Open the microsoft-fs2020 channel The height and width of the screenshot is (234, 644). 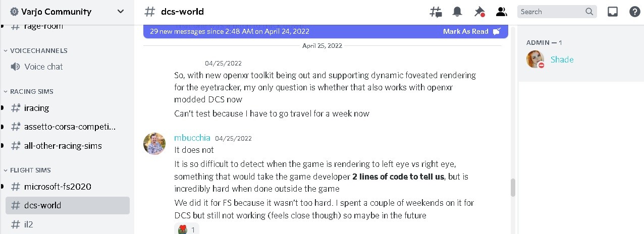[x=68, y=187]
